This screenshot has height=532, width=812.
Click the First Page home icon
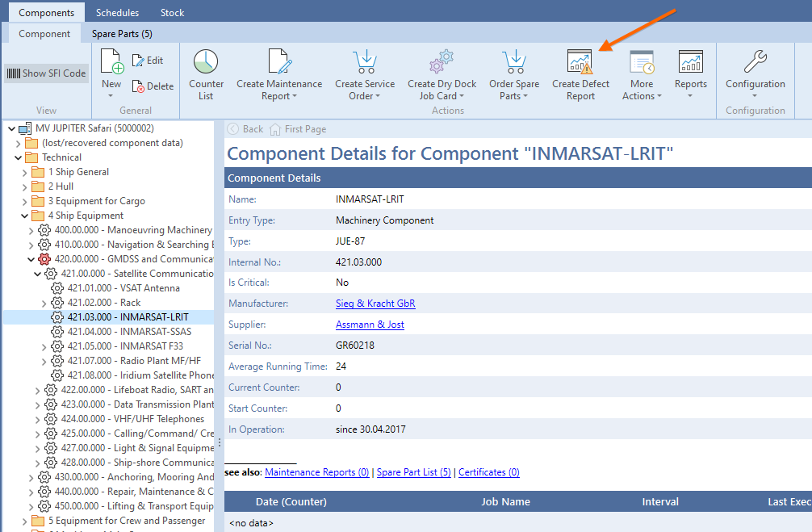point(275,129)
